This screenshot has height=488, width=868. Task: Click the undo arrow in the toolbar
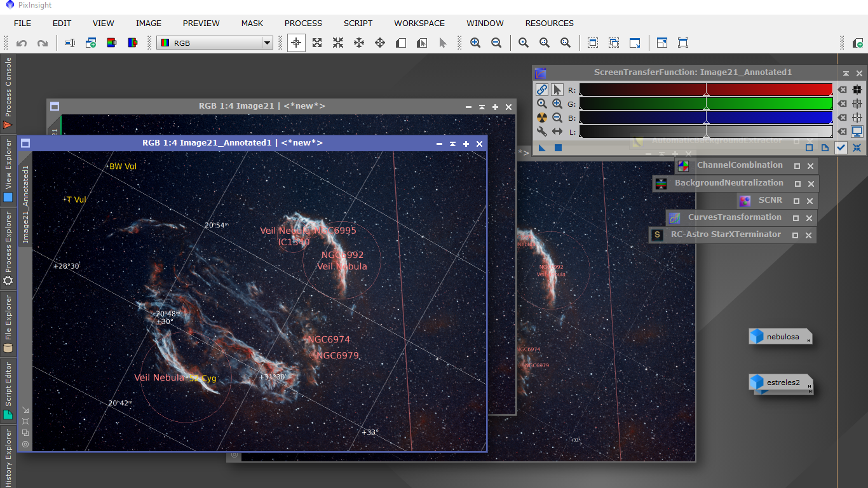tap(22, 43)
